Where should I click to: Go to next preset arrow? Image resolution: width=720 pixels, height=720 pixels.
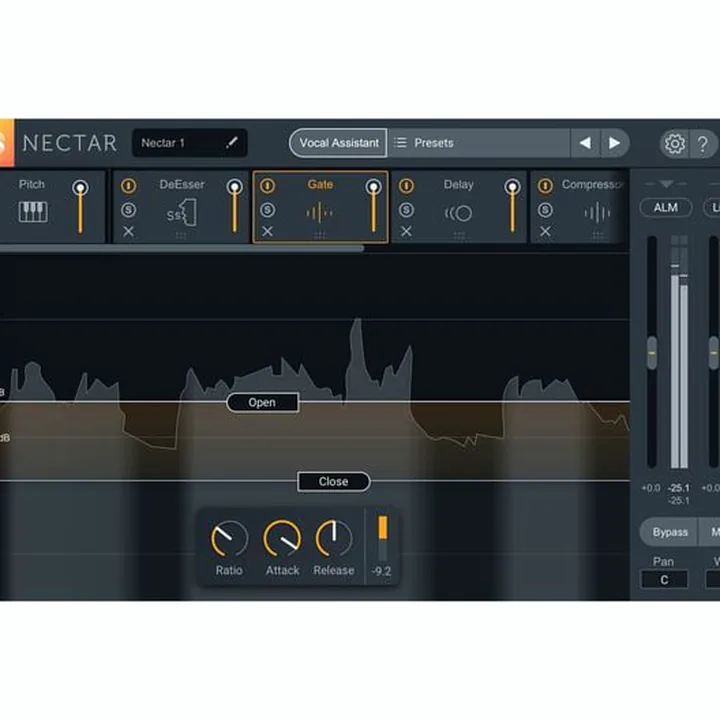click(614, 143)
